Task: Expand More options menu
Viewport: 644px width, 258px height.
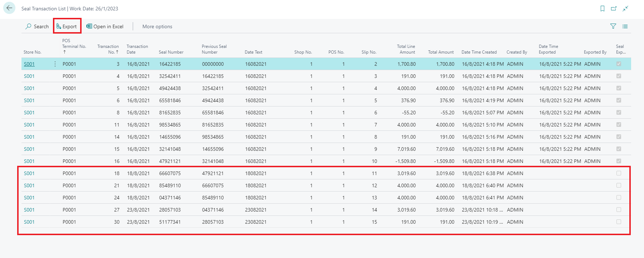Action: (x=157, y=26)
